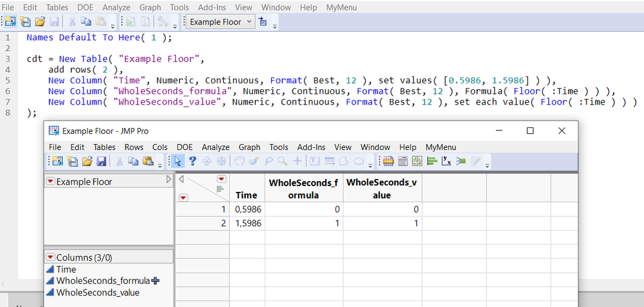Image resolution: width=644 pixels, height=307 pixels.
Task: Click the formula plus icon beside WholeSeconds_formula
Action: 155,281
